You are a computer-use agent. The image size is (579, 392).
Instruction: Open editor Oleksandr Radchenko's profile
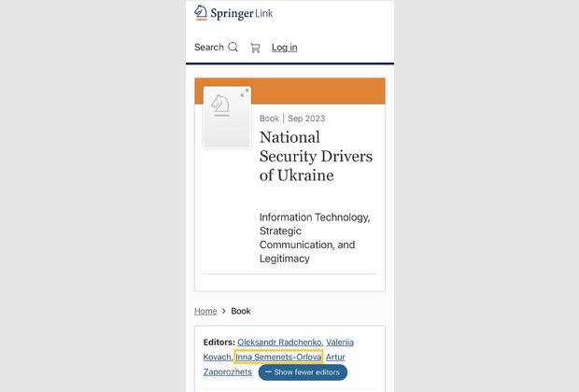[x=279, y=343]
